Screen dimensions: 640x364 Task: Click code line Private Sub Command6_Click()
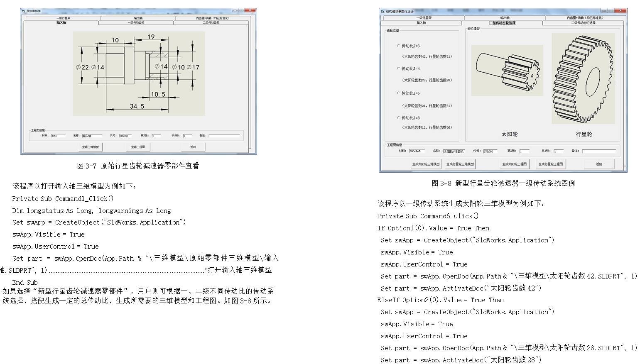428,216
